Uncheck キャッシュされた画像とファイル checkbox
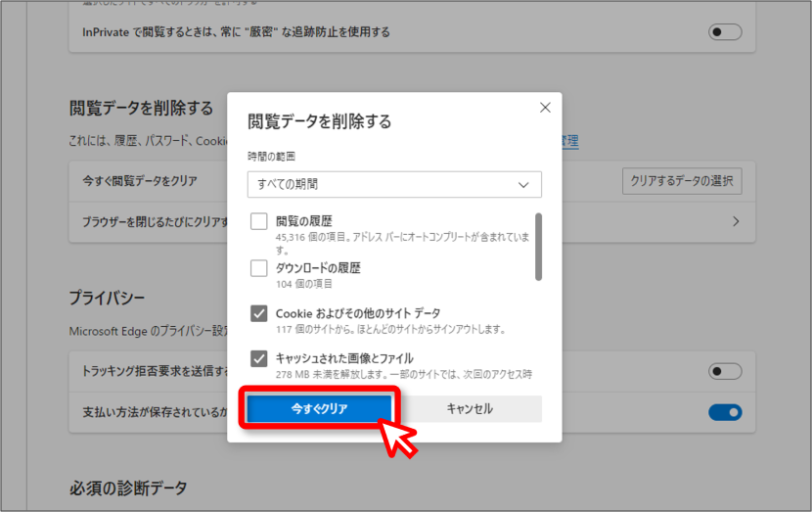 [259, 358]
